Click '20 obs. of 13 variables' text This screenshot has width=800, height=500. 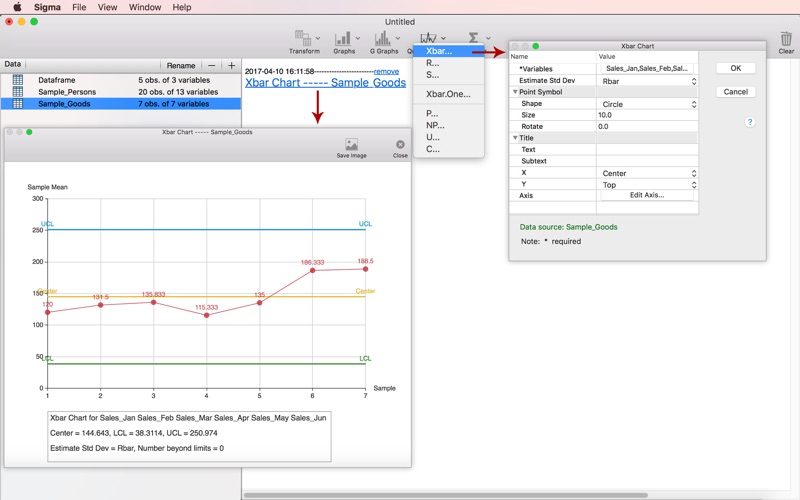point(178,92)
